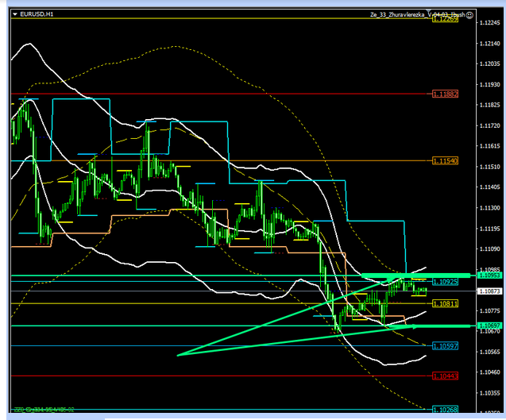Click the smiley face expert advisor icon
This screenshot has width=506, height=420.
469,14
